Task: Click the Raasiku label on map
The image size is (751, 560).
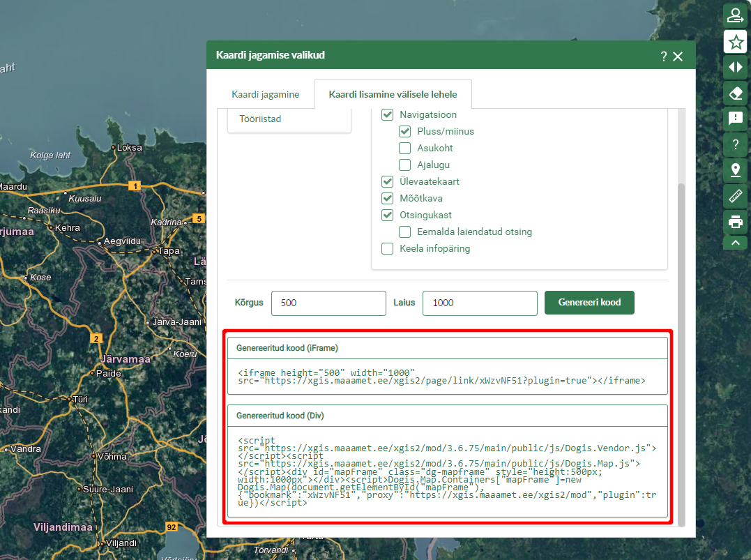Action: [44, 211]
